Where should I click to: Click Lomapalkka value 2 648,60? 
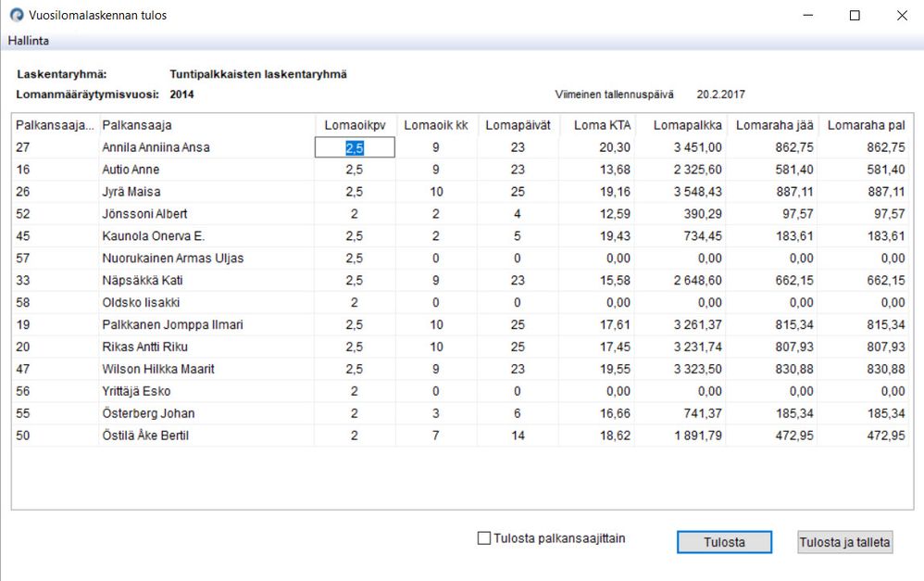(x=698, y=280)
